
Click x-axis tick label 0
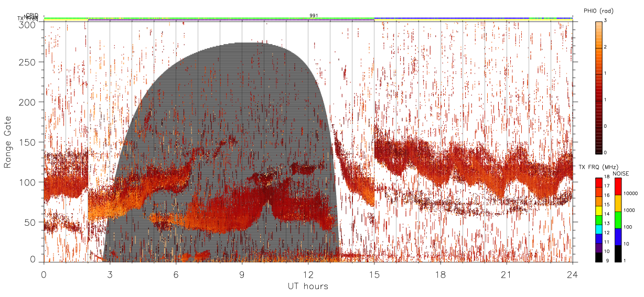pyautogui.click(x=44, y=274)
